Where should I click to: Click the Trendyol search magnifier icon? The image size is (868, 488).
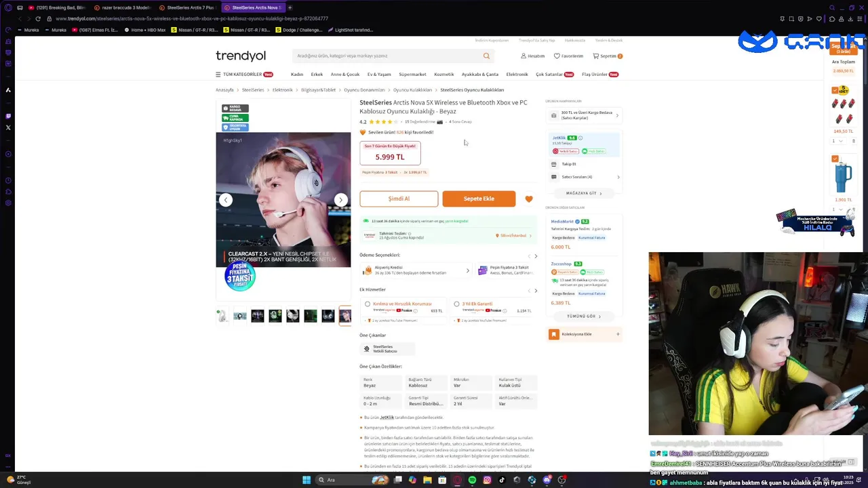point(486,56)
